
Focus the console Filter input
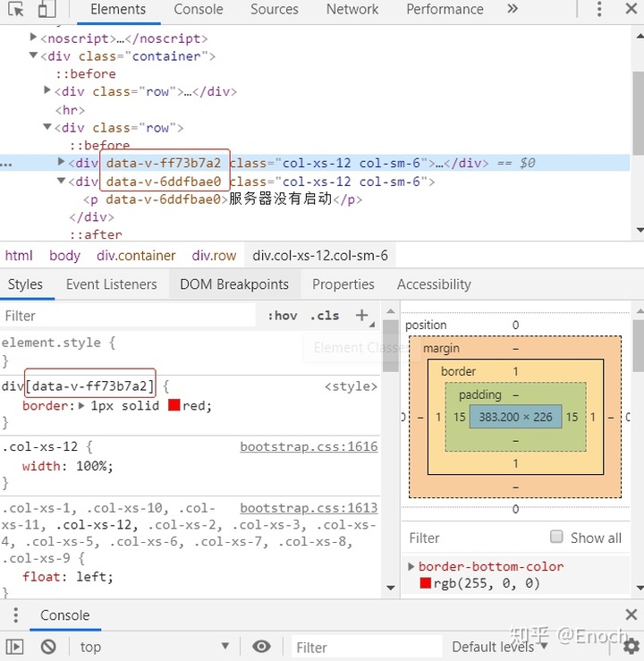(367, 647)
